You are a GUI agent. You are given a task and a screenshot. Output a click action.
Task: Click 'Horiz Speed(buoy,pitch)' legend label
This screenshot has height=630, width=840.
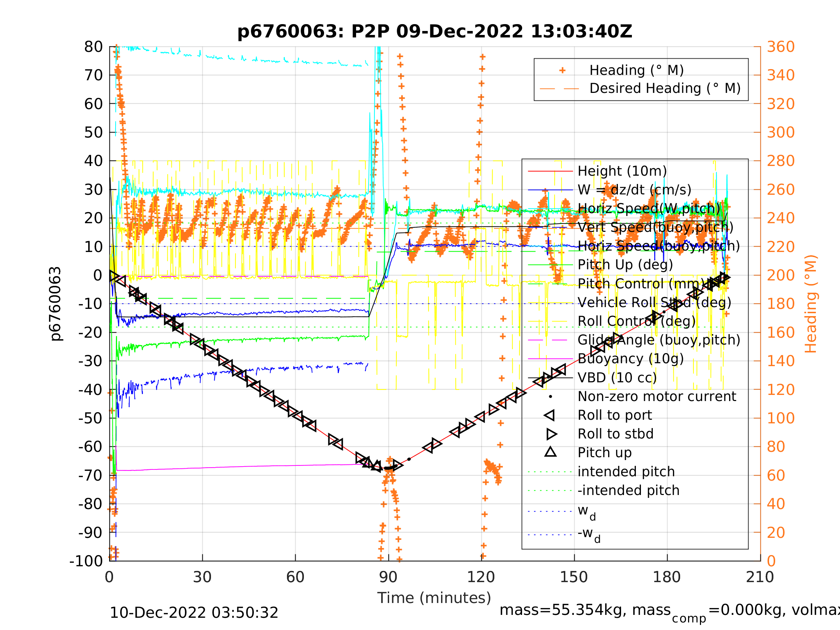[x=659, y=246]
